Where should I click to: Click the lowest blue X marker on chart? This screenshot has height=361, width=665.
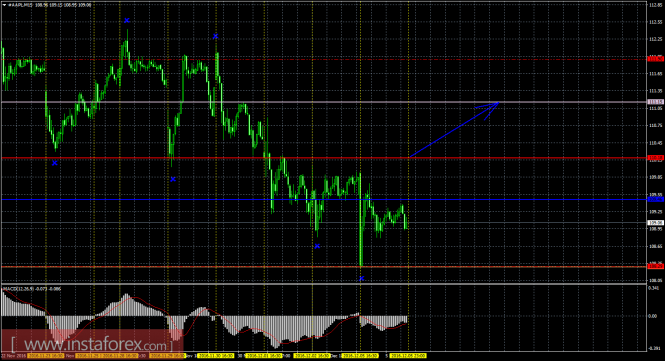[362, 279]
